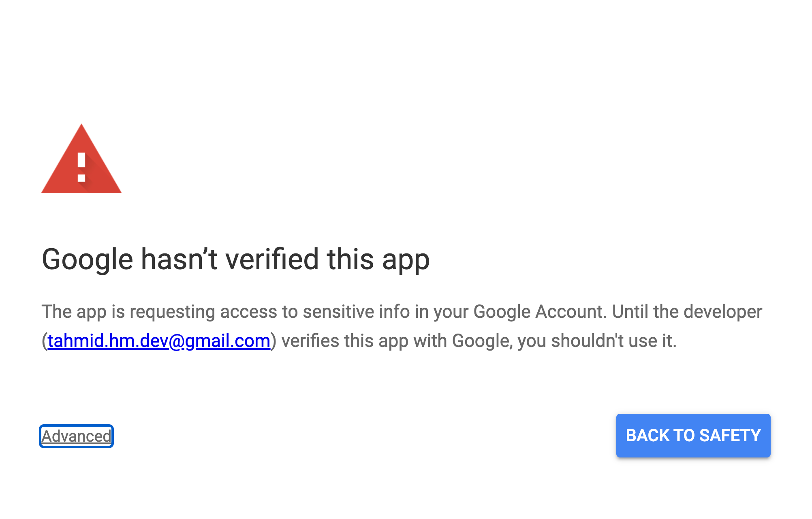Screen dimensions: 812x519
Task: Click the red warning triangle icon
Action: pyautogui.click(x=81, y=162)
